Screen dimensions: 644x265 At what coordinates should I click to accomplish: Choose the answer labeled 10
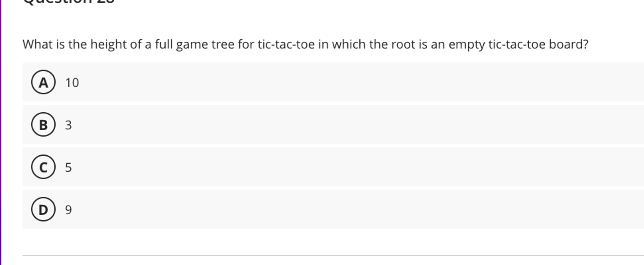point(72,83)
